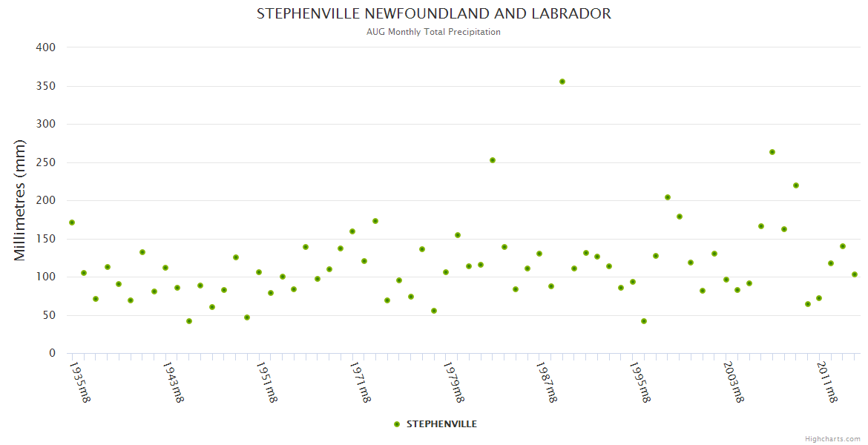Click the 400 y-axis tick label
The height and width of the screenshot is (445, 868).
pos(46,47)
